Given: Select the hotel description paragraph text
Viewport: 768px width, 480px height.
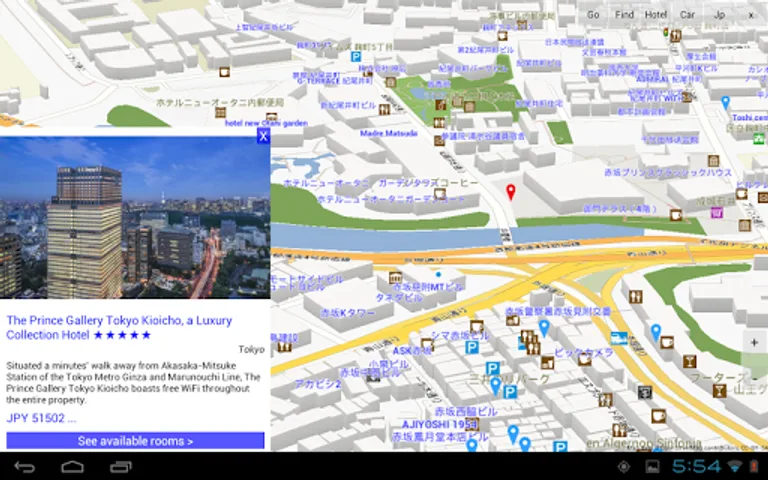Looking at the screenshot, I should [x=133, y=383].
